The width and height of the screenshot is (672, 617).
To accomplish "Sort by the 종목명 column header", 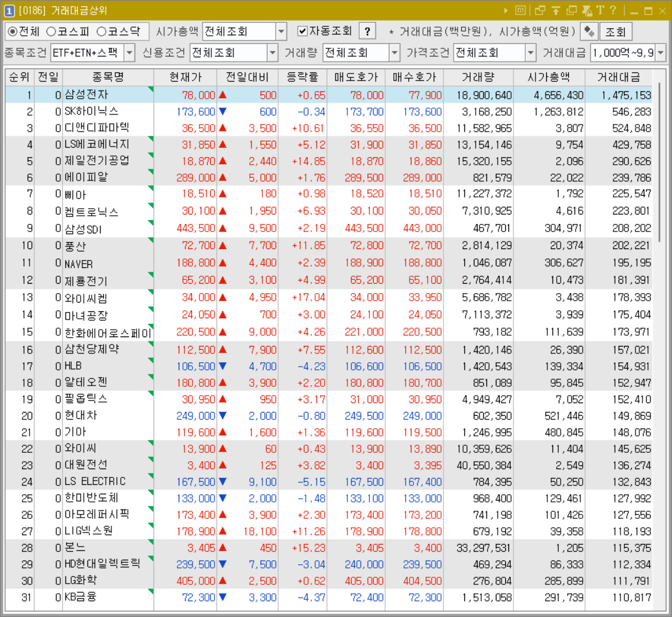I will click(x=108, y=77).
